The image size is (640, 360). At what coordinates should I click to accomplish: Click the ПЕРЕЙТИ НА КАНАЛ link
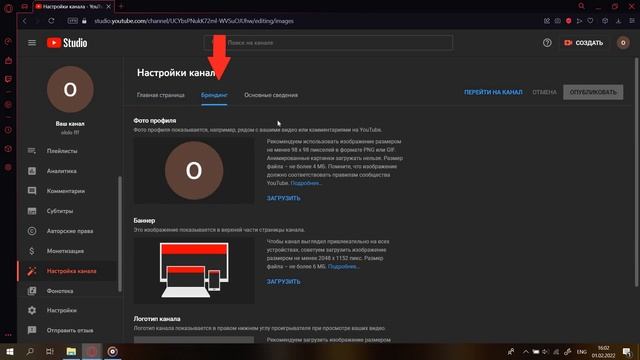coord(493,92)
